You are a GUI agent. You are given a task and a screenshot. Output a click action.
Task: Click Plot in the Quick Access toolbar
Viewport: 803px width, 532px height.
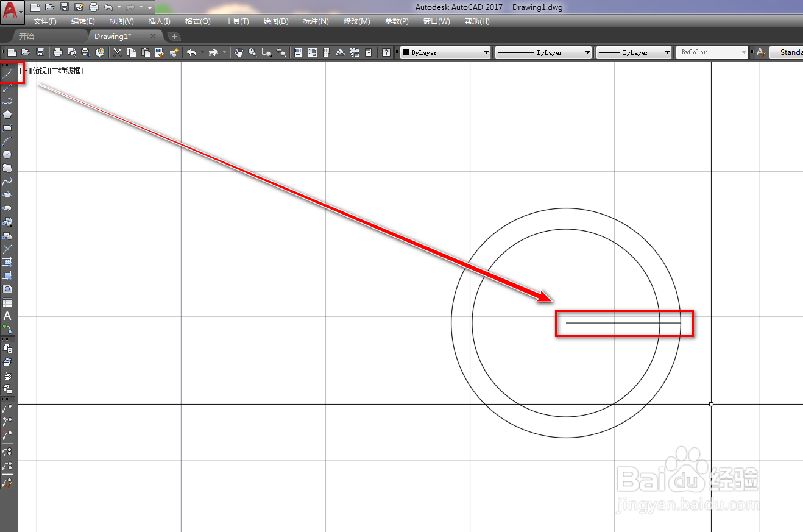pyautogui.click(x=93, y=7)
